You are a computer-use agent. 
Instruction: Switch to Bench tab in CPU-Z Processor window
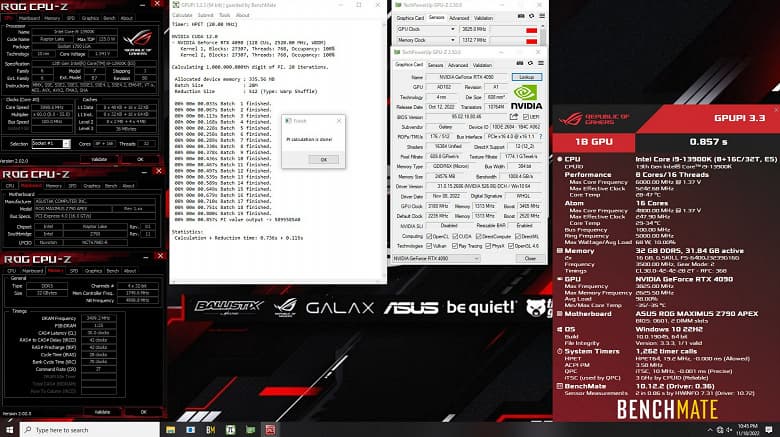click(x=109, y=18)
